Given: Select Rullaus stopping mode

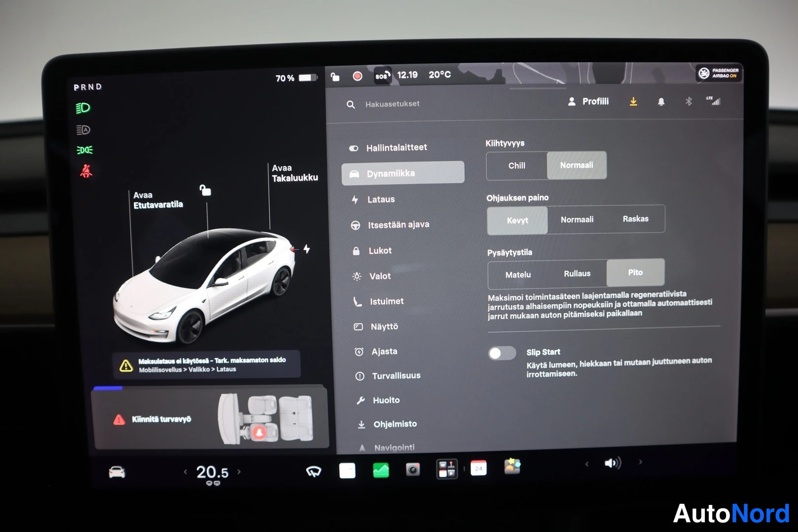Looking at the screenshot, I should (577, 273).
